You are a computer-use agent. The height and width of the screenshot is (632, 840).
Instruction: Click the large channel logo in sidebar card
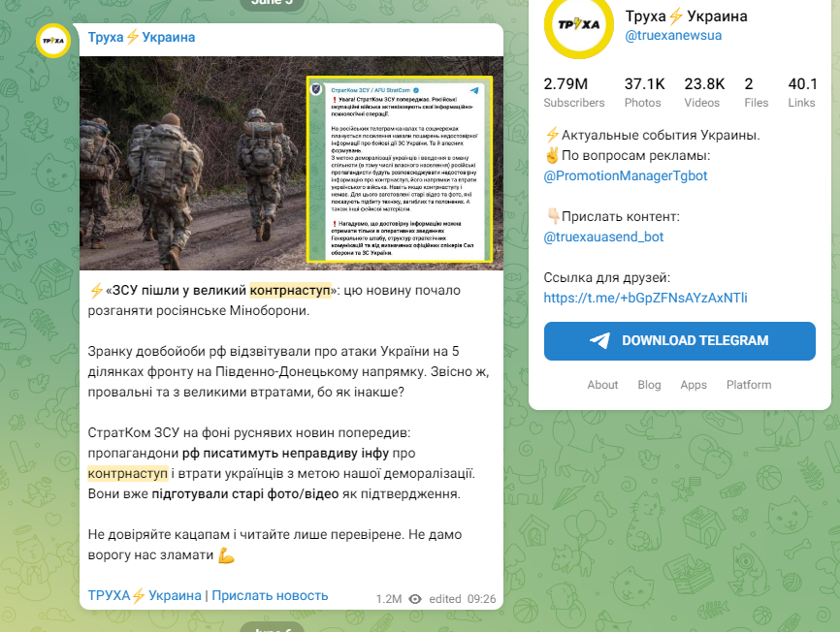578,24
